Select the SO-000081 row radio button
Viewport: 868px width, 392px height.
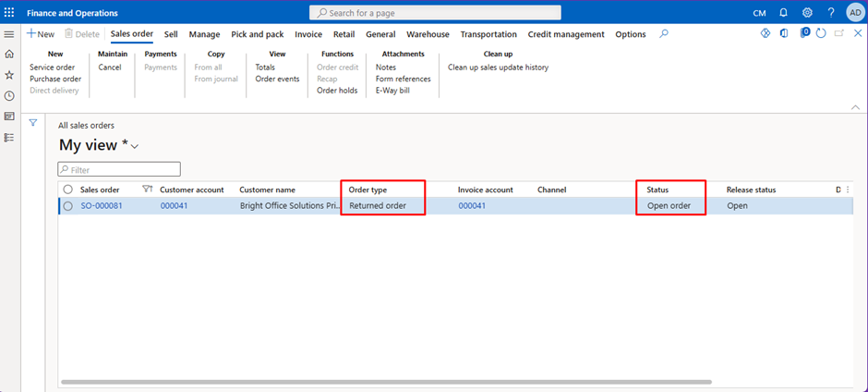(68, 205)
